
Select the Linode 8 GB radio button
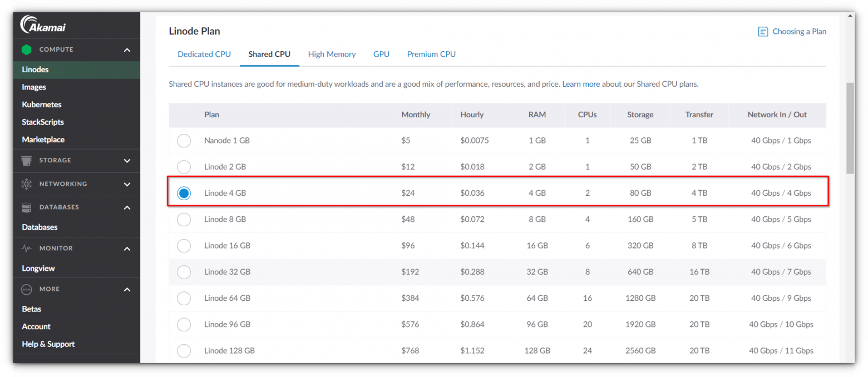[184, 220]
